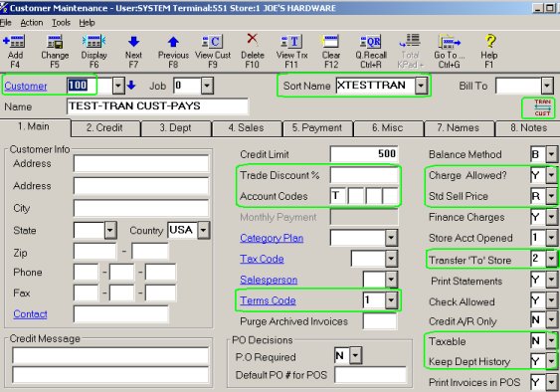The height and width of the screenshot is (392, 560).
Task: Go to the Next customer with the F7 arrow
Action: point(134,42)
